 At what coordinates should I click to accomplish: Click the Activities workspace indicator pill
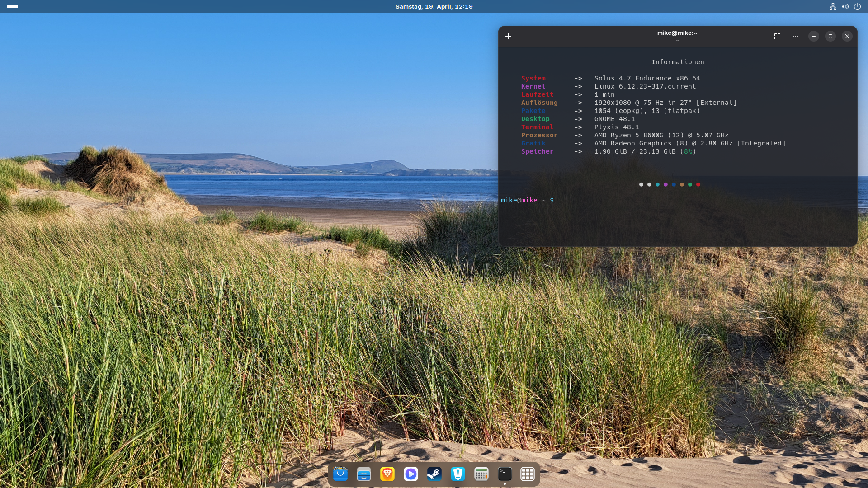[13, 6]
